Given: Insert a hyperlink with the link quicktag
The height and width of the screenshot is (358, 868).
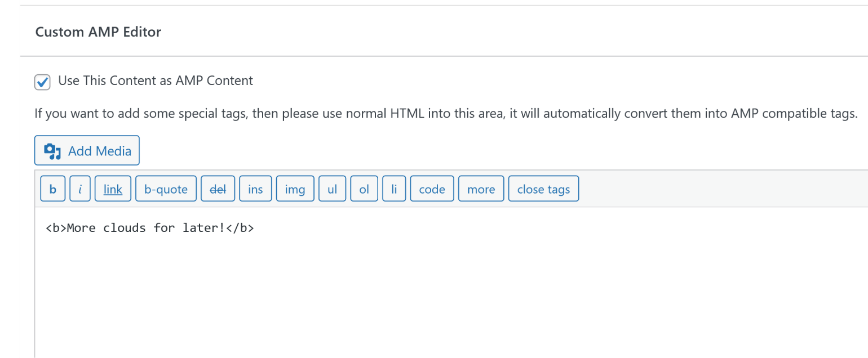Looking at the screenshot, I should point(113,189).
